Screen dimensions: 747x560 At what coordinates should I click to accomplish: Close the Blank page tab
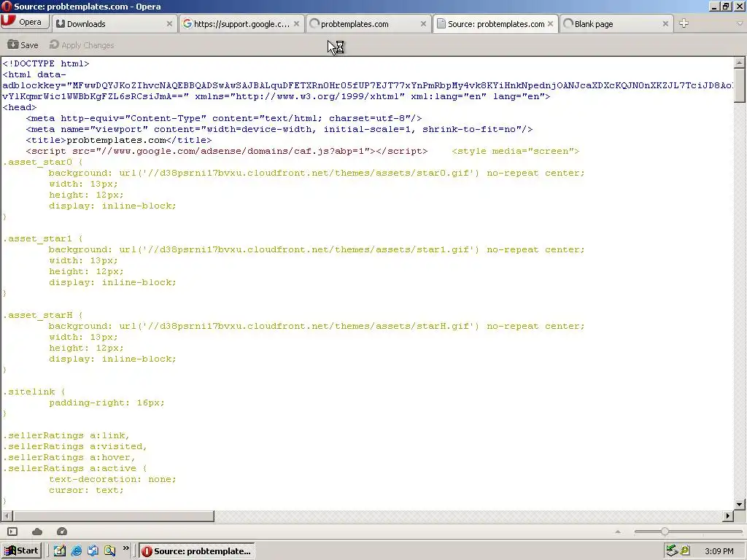(665, 24)
